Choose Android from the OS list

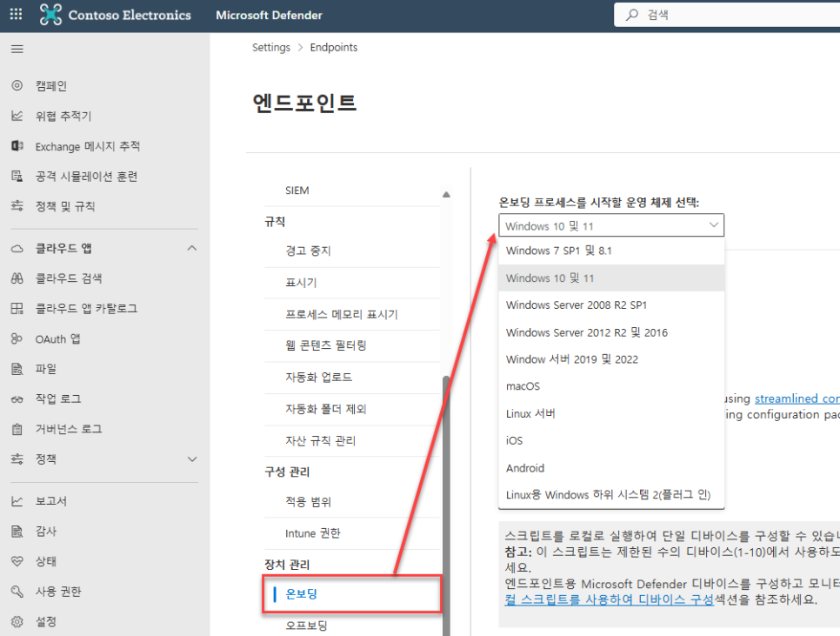(611, 468)
